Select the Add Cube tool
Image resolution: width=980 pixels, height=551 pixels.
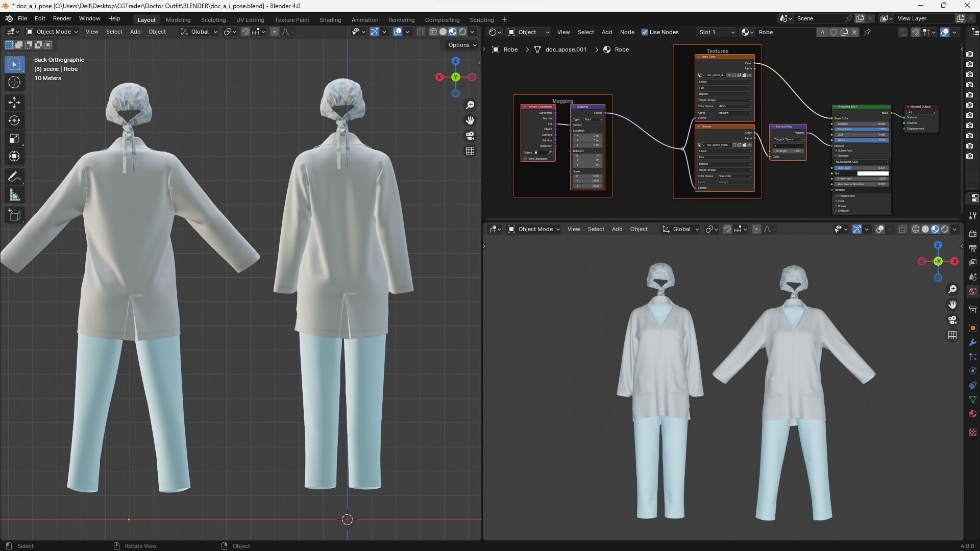[x=14, y=215]
